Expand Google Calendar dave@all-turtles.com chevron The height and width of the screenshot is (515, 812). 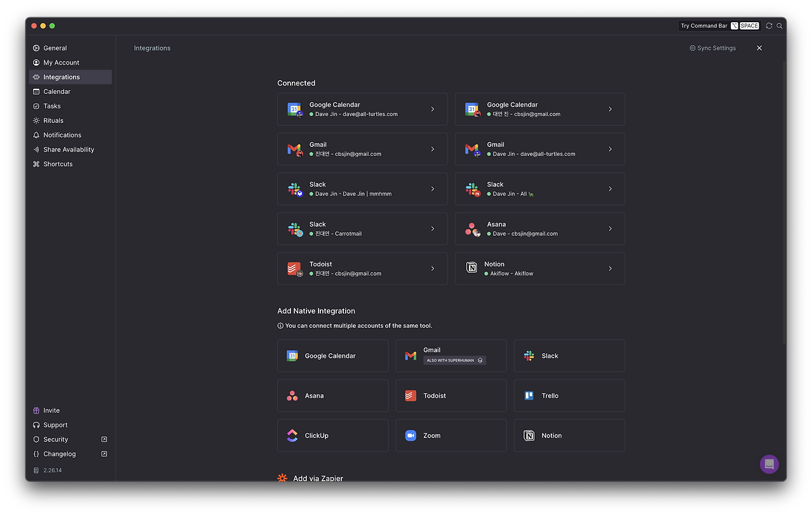point(433,109)
